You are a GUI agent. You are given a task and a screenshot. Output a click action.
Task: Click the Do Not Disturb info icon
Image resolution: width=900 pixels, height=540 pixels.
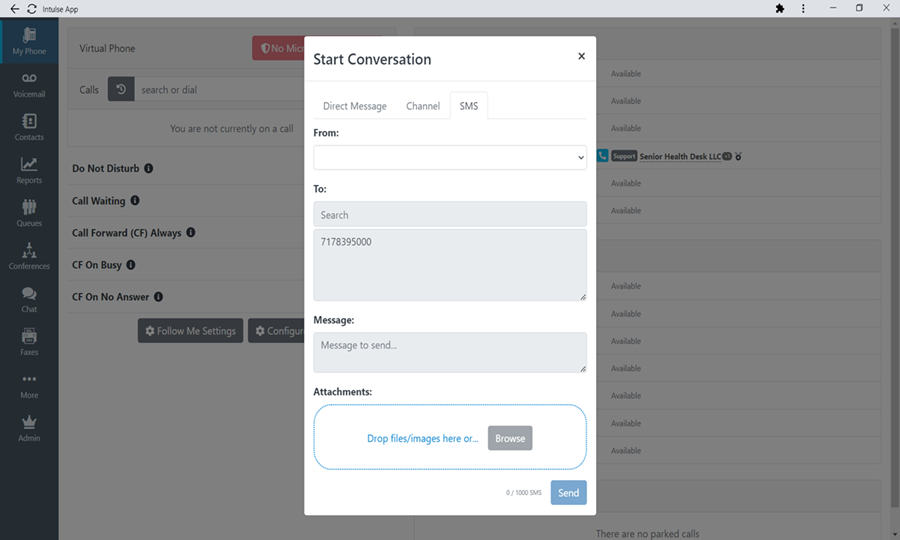(x=149, y=169)
